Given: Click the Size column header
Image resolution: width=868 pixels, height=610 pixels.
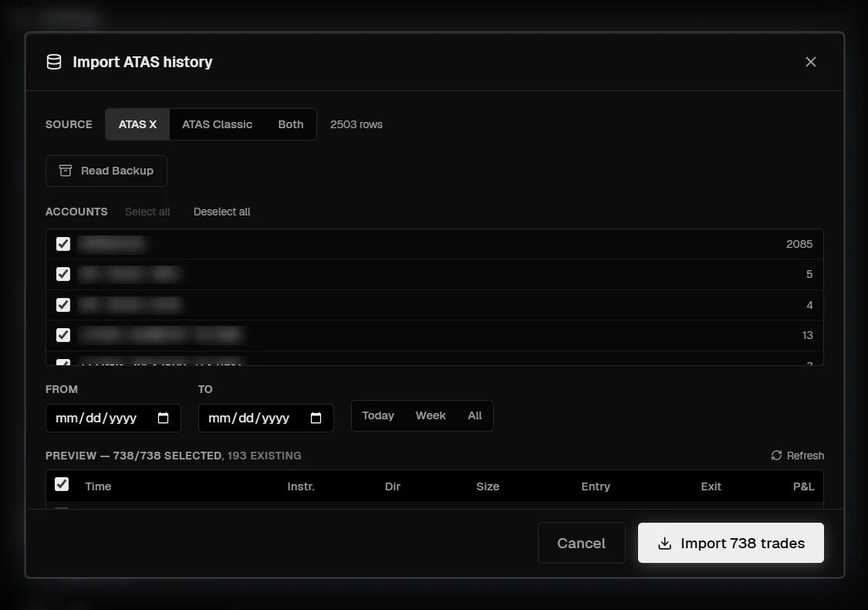Looking at the screenshot, I should [488, 486].
